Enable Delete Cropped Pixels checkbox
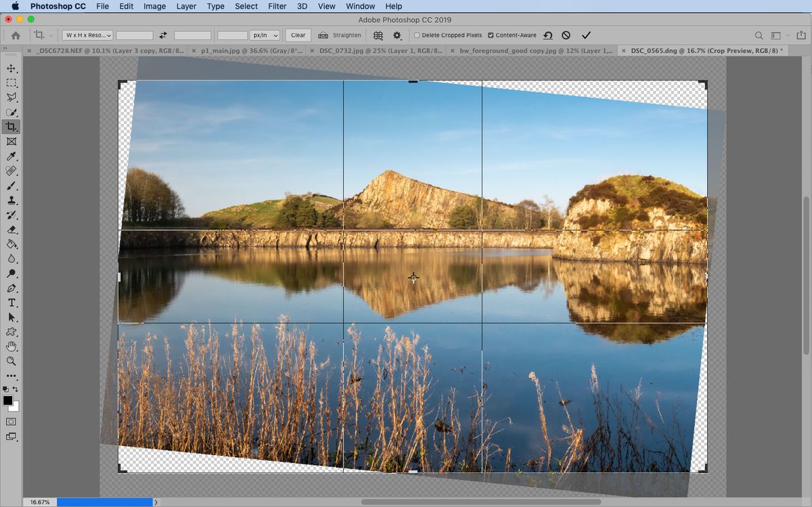Image resolution: width=812 pixels, height=507 pixels. pos(417,35)
